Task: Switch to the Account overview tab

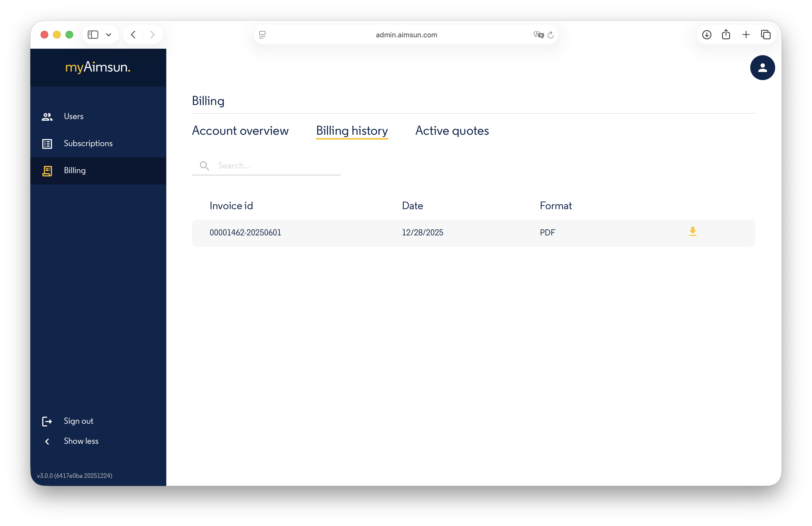Action: coord(241,131)
